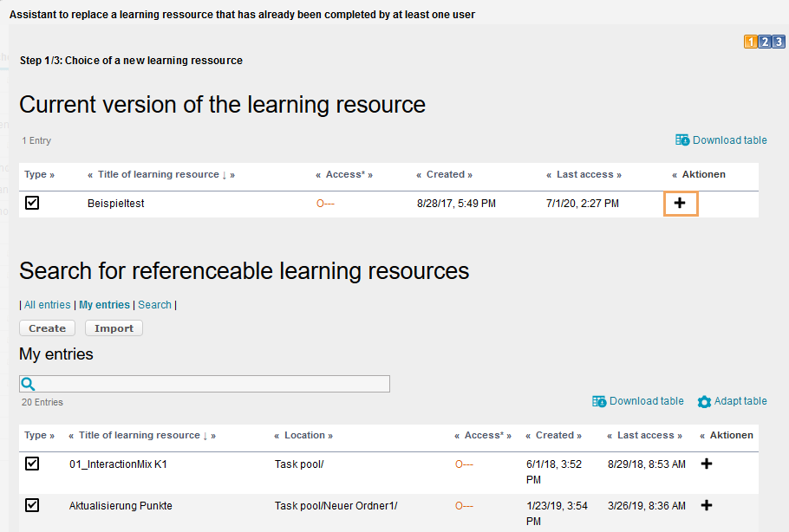The image size is (789, 532).
Task: Toggle the Beispieltest type checkbox icon
Action: click(x=32, y=204)
